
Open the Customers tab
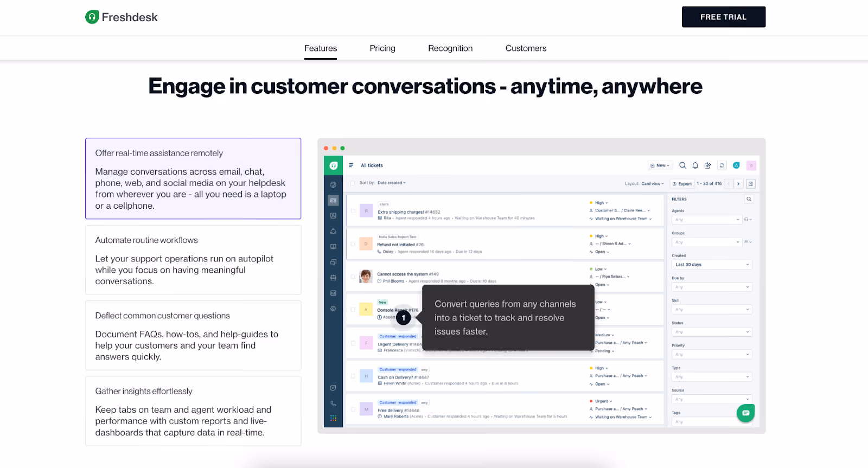point(526,48)
